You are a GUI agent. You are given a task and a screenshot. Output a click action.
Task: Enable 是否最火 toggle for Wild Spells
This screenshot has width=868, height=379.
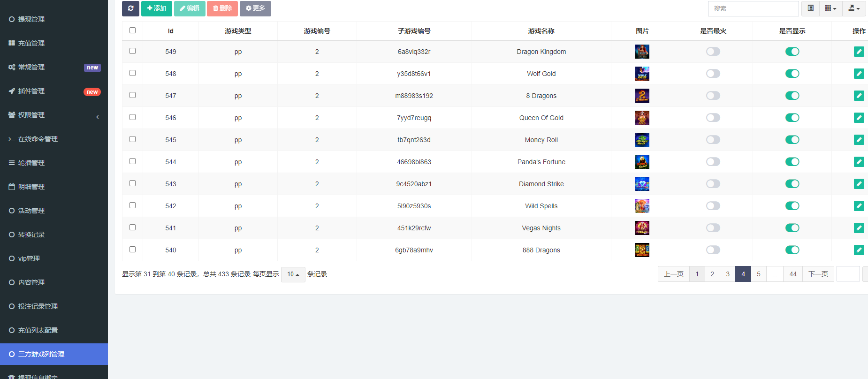coord(713,206)
